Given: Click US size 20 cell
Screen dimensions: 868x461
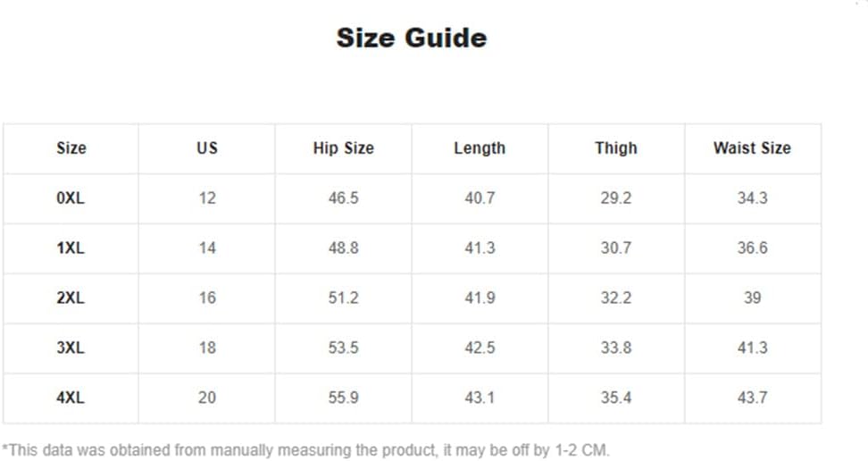Looking at the screenshot, I should pos(207,398).
